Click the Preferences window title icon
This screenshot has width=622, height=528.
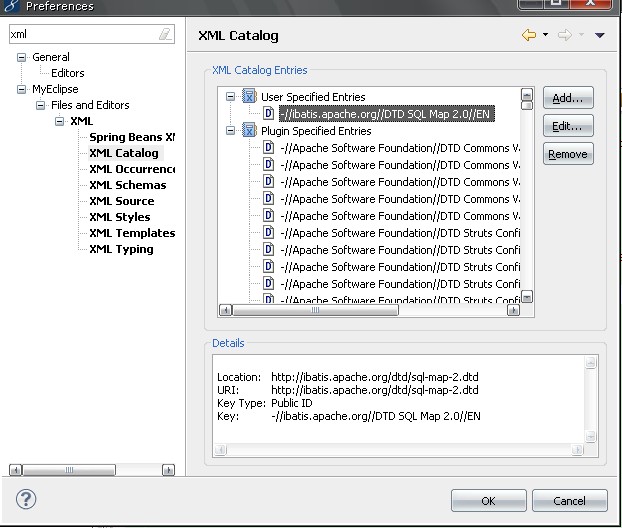11,6
